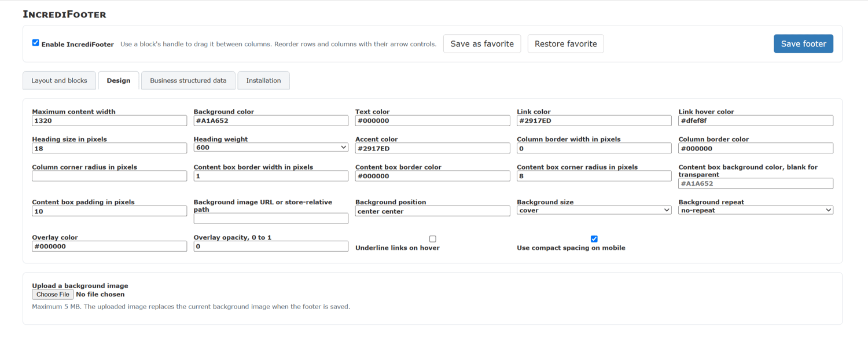This screenshot has width=868, height=338.
Task: Select the Design tab
Action: point(119,80)
